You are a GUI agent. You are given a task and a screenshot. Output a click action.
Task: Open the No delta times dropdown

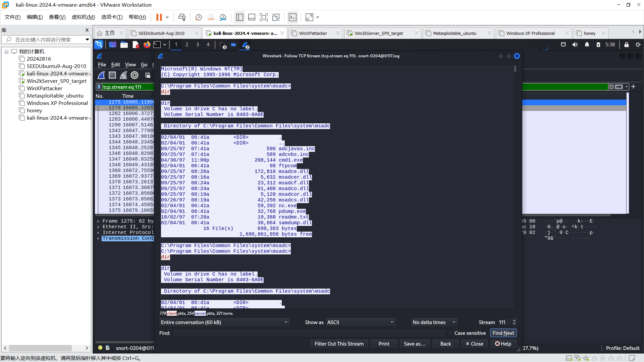(434, 322)
